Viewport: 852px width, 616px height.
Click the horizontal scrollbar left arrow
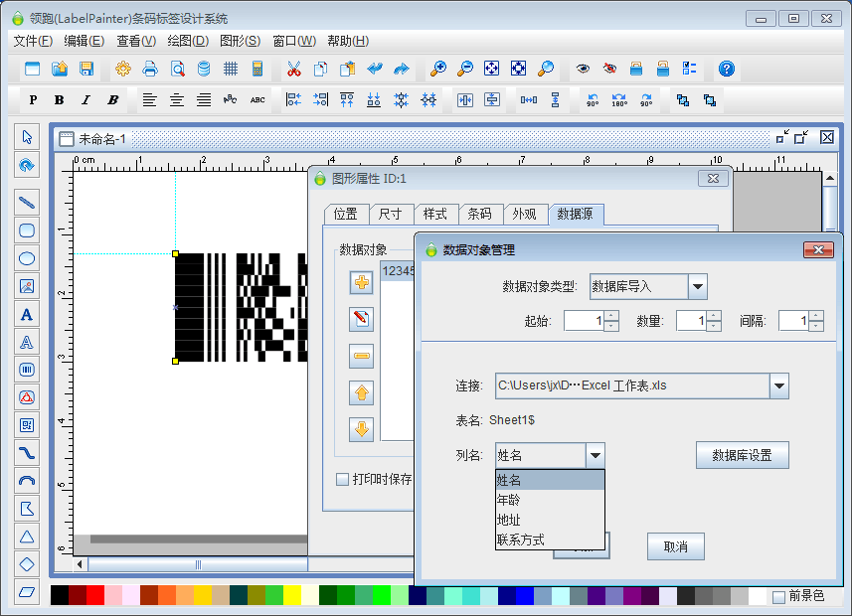[x=80, y=564]
